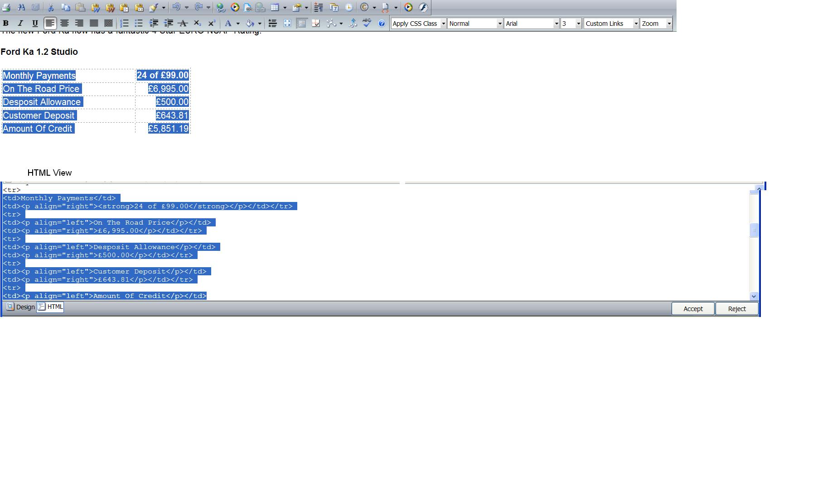The width and height of the screenshot is (832, 504).
Task: Toggle justify alignment
Action: coord(94,23)
